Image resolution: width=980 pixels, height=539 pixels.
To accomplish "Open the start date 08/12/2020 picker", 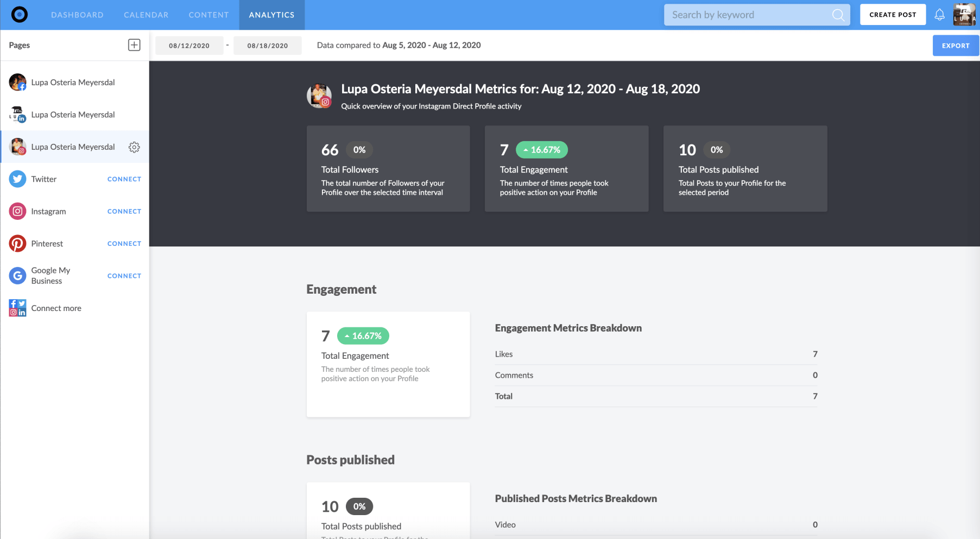I will (x=189, y=46).
